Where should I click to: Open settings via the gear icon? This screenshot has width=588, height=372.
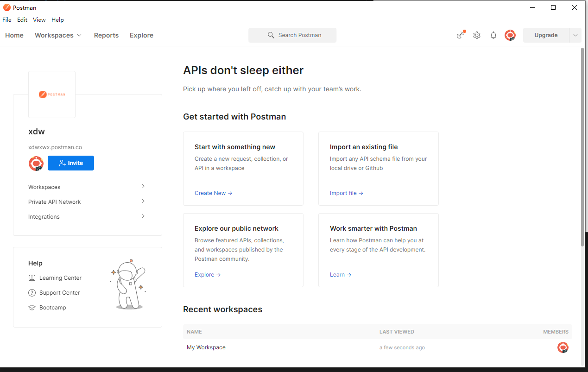(477, 35)
